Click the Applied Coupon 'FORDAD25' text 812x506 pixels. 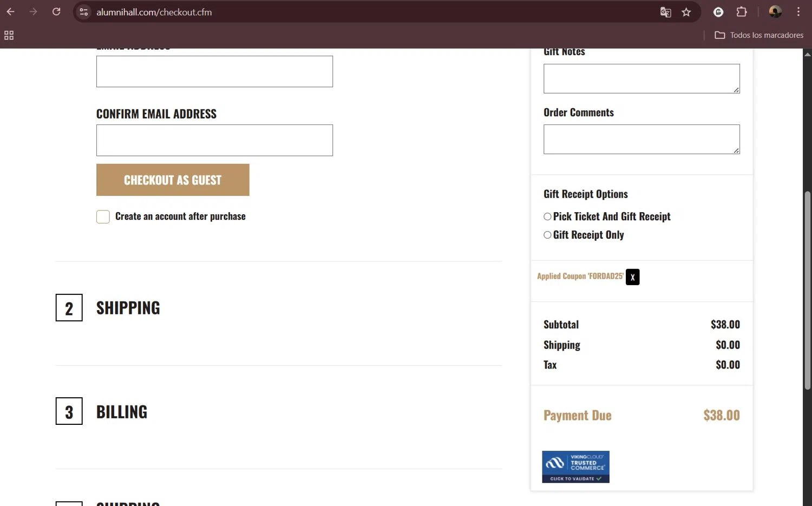(x=580, y=276)
